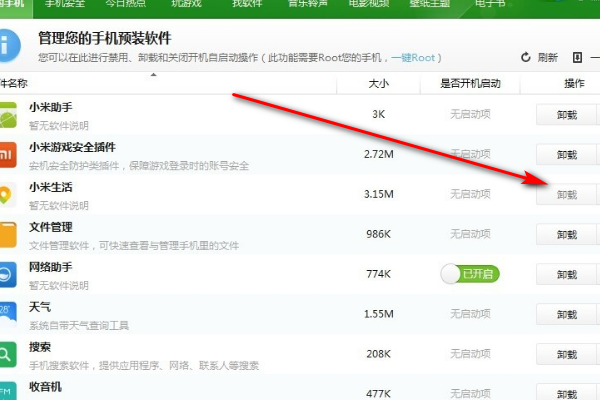
Task: Click the 是否开机启动 column header
Action: point(470,83)
